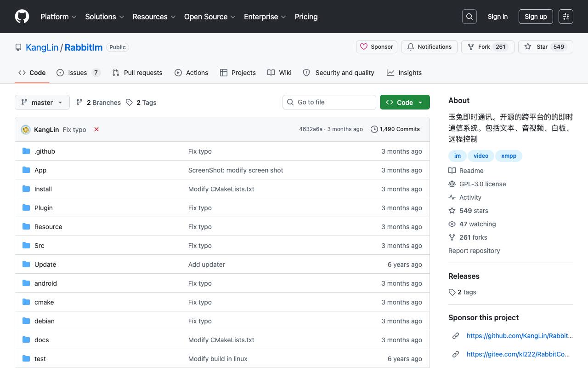This screenshot has height=368, width=588.
Task: Open commit hash 4632a6a
Action: 311,129
